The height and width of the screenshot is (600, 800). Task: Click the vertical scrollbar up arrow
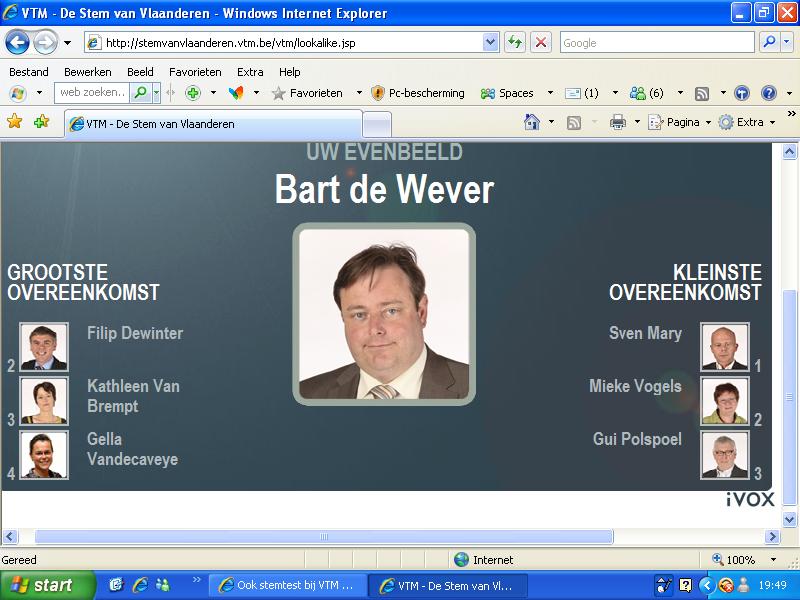coord(789,152)
